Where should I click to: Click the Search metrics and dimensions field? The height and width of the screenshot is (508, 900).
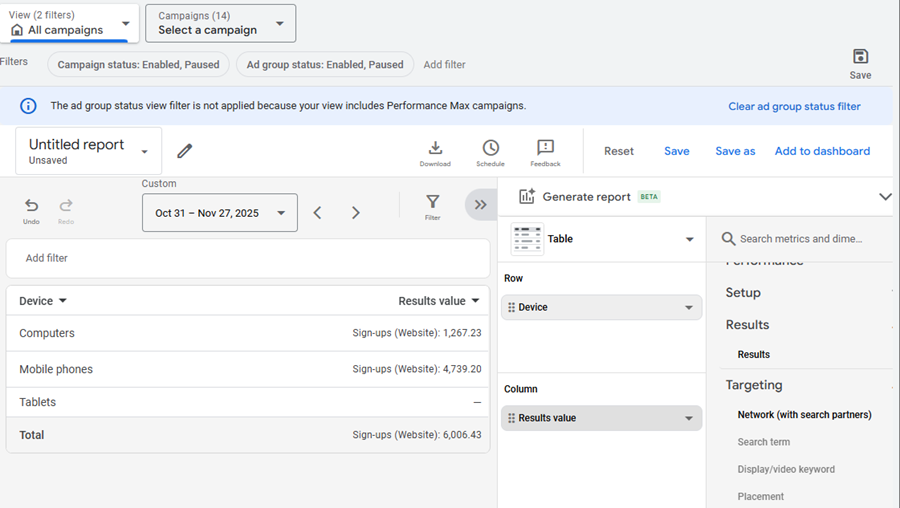(800, 239)
